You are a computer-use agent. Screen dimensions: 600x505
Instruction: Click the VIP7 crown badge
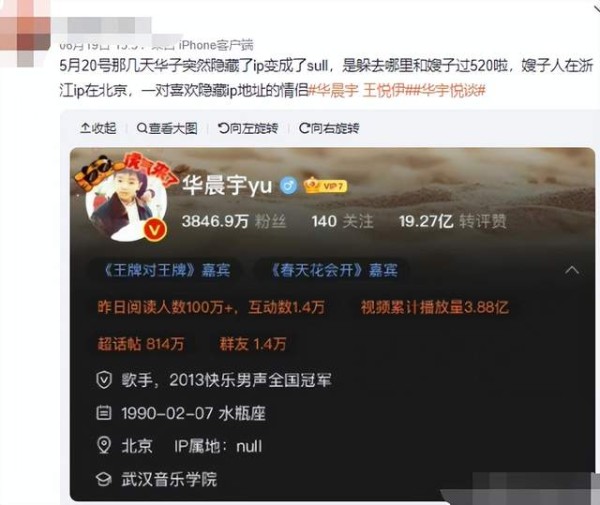pyautogui.click(x=325, y=186)
